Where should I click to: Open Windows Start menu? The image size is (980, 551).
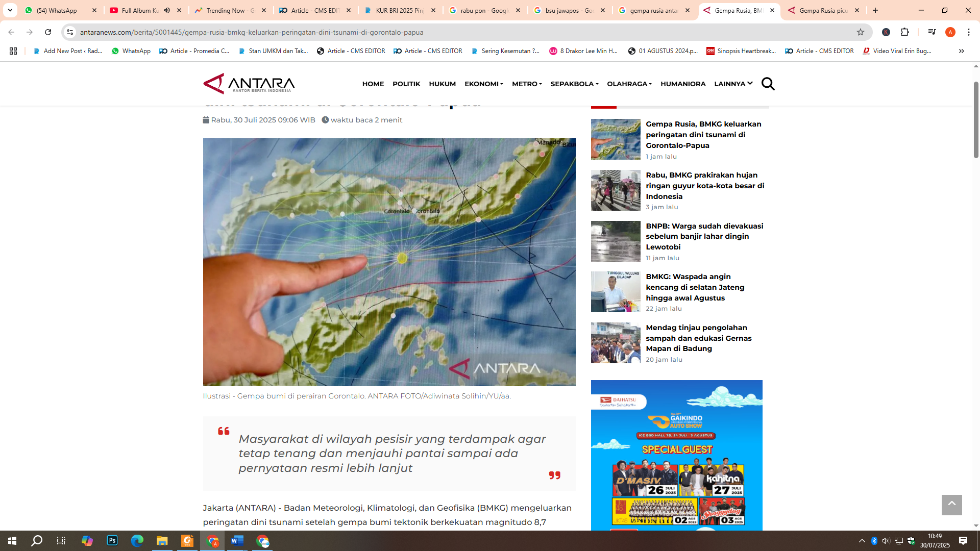(x=12, y=541)
